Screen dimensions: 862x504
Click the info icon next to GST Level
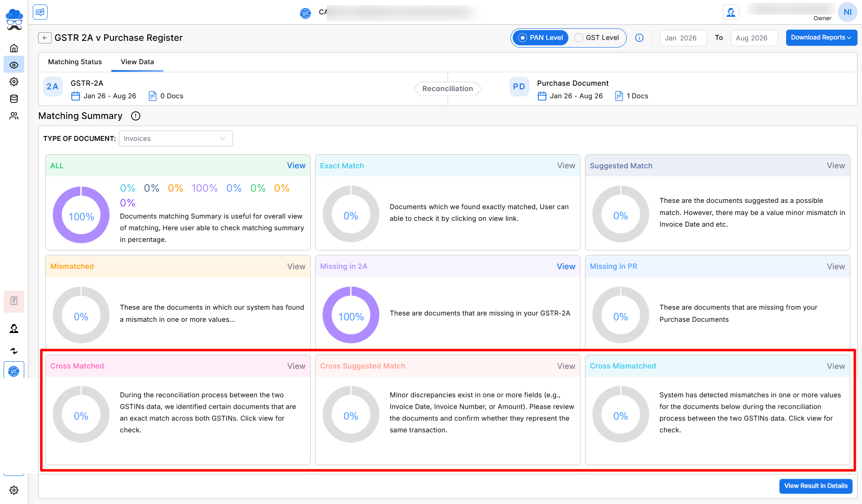tap(639, 38)
